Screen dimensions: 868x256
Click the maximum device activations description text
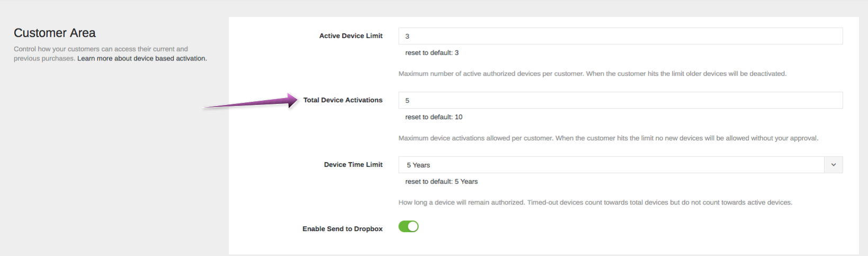[x=608, y=138]
